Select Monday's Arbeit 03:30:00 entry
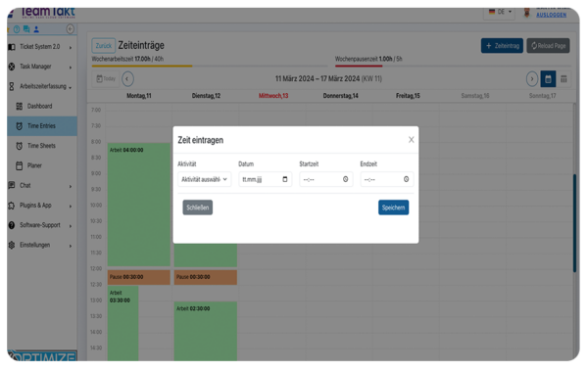Screen dimensions: 588x370 point(123,323)
